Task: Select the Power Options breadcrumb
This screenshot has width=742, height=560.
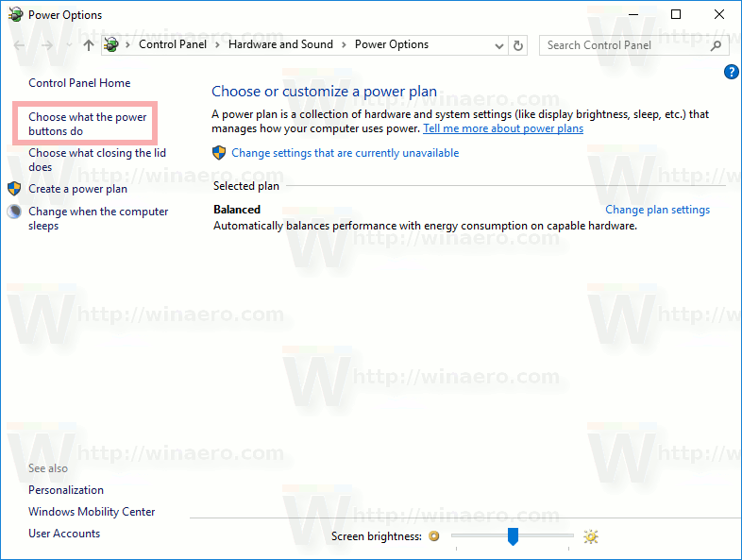Action: point(392,44)
